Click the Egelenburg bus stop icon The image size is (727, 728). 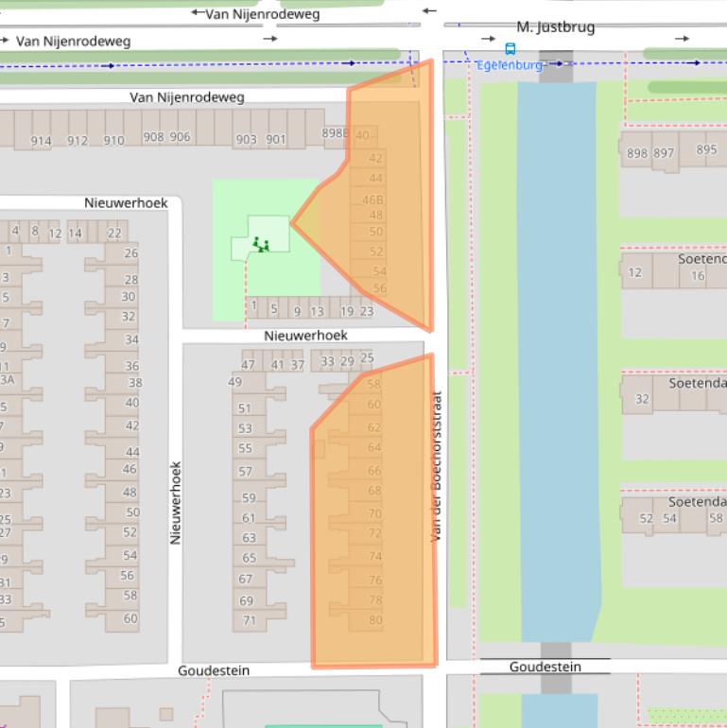[511, 48]
